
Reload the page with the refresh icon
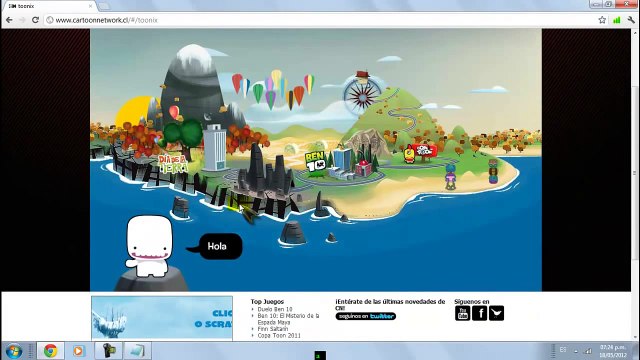click(x=36, y=20)
